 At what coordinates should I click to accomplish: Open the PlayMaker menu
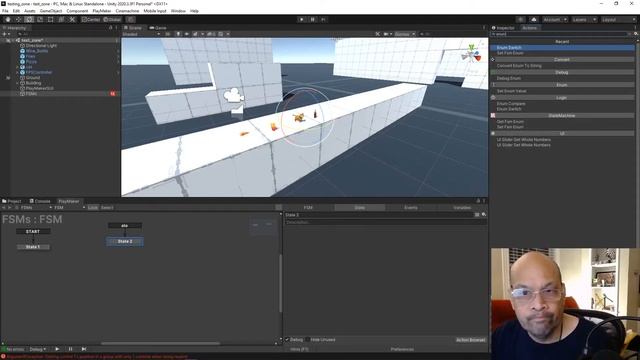point(102,11)
